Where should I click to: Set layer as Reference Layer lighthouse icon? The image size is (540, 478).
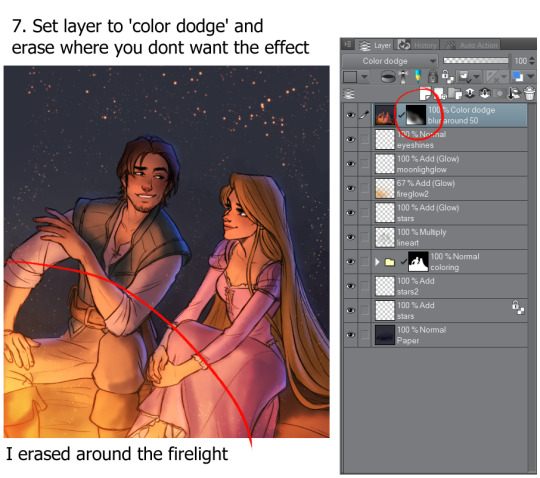point(403,76)
